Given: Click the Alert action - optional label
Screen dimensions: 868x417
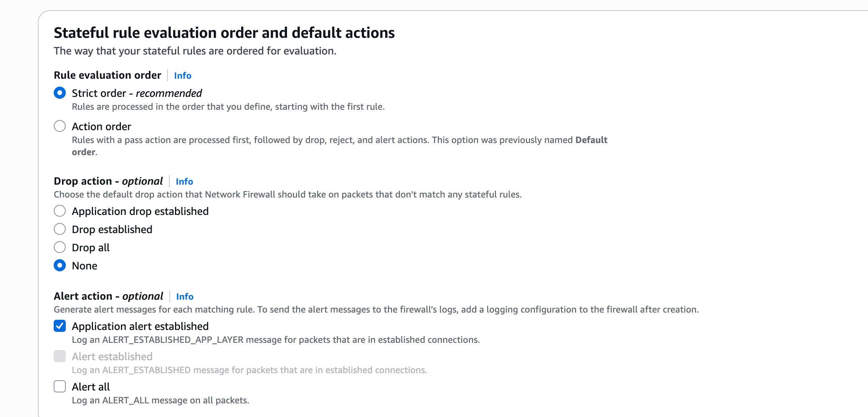Looking at the screenshot, I should pos(108,296).
